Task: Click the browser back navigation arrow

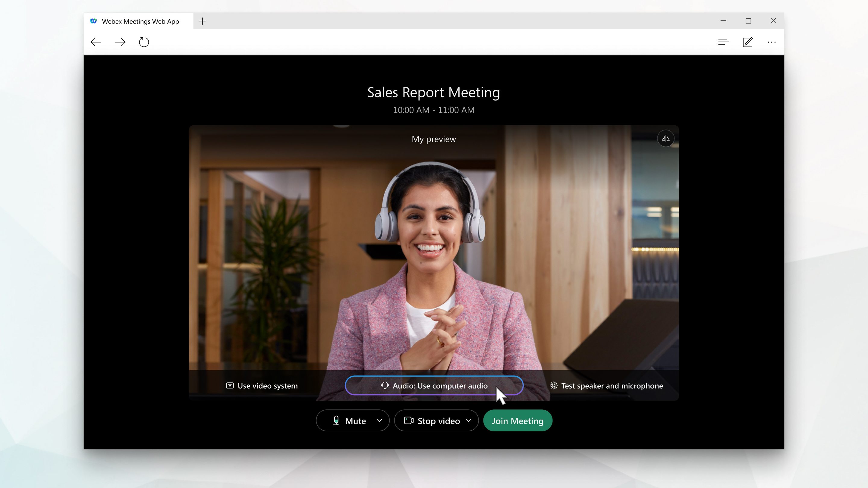Action: point(96,42)
